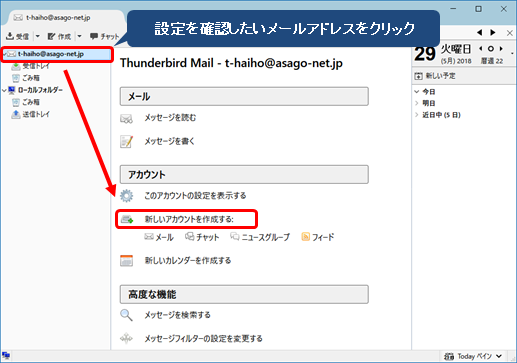Click the calendar icon beside 新しいカレンダーを作成する
Image resolution: width=517 pixels, height=363 pixels.
point(126,260)
